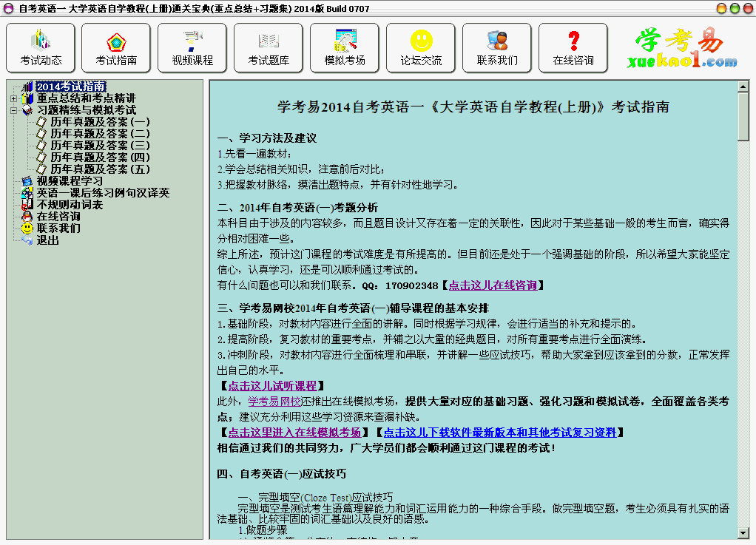
Task: Click the heading 一、学习方法及建议
Action: (x=267, y=138)
